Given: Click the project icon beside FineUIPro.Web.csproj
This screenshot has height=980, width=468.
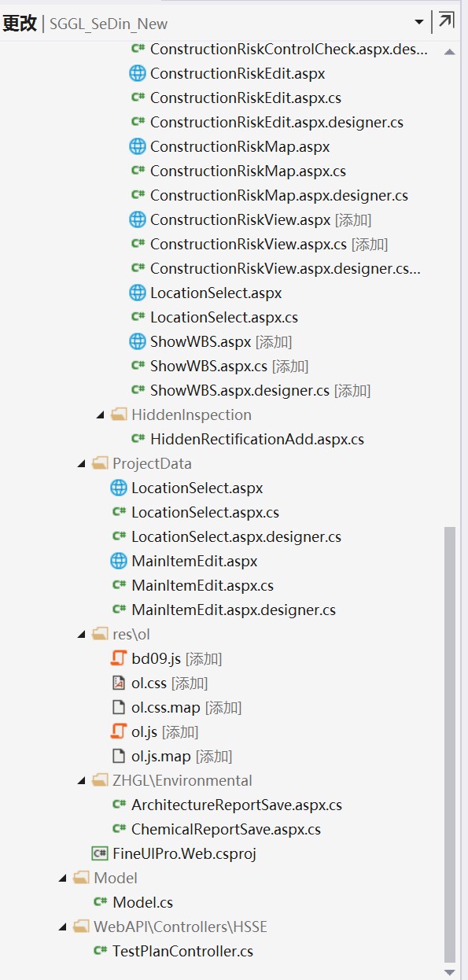Looking at the screenshot, I should tap(100, 853).
